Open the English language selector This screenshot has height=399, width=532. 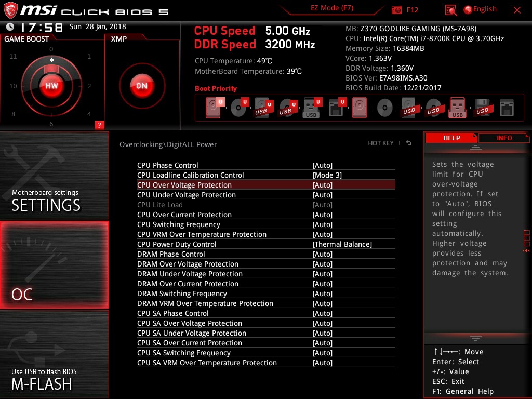(485, 9)
